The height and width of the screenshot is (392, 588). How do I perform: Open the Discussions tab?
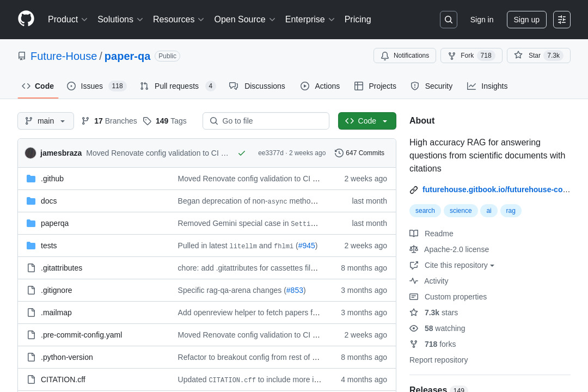pyautogui.click(x=257, y=86)
